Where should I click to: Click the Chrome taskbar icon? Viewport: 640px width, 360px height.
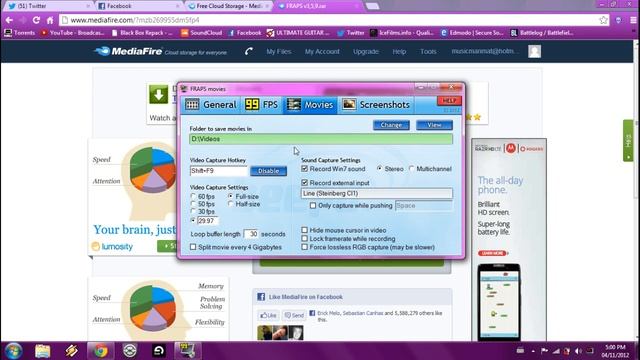point(100,351)
